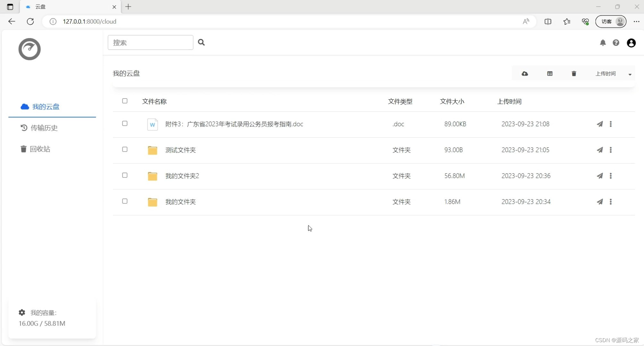Image resolution: width=644 pixels, height=346 pixels.
Task: Open the user account avatar icon
Action: [x=631, y=43]
